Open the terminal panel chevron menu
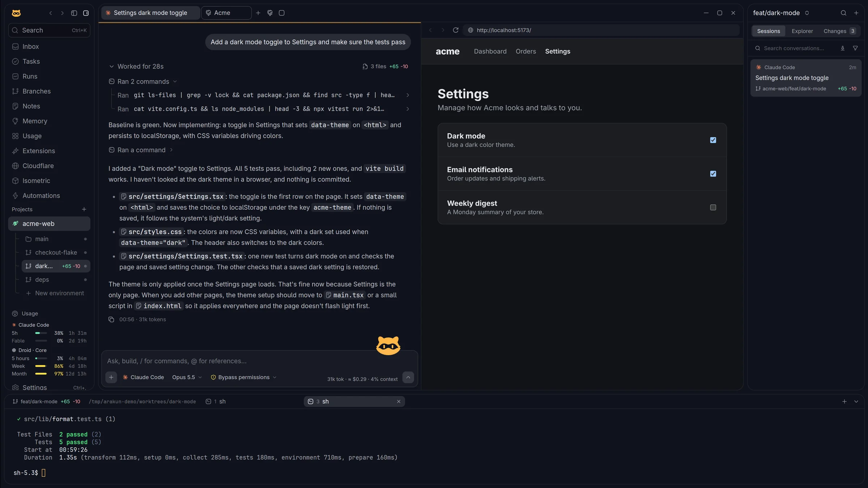Image resolution: width=868 pixels, height=488 pixels. tap(856, 402)
